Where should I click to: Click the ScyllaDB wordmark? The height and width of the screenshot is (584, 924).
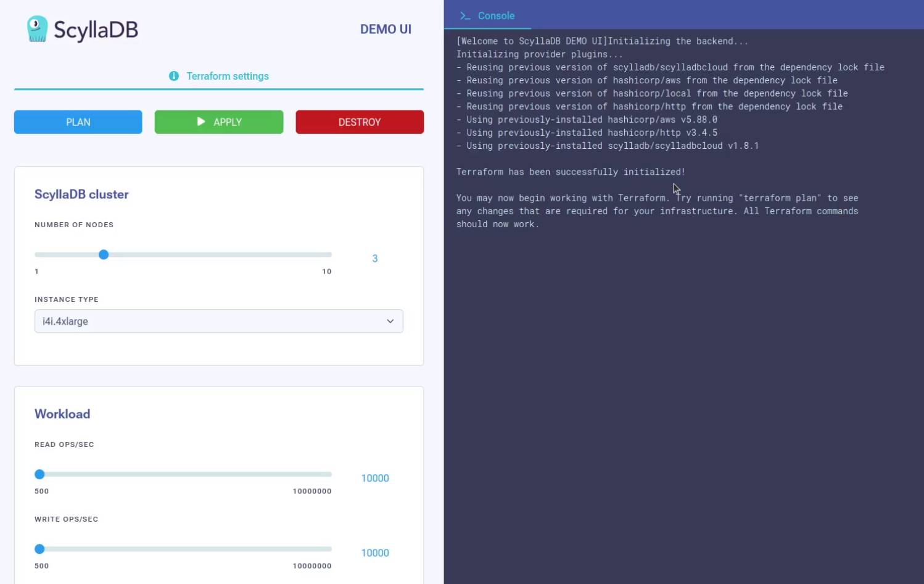(x=96, y=30)
